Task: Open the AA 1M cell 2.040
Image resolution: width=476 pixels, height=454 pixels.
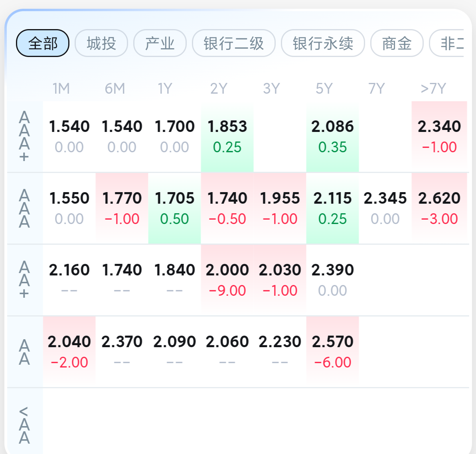Action: point(69,352)
